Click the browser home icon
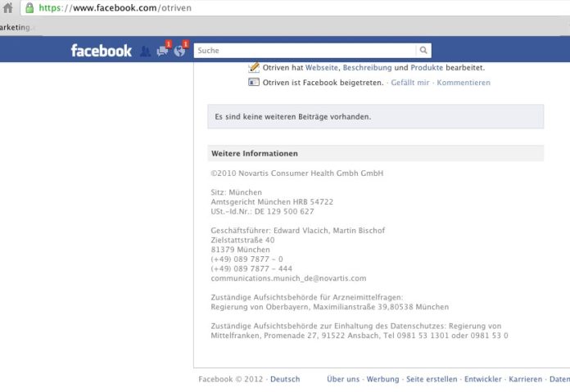The width and height of the screenshot is (570, 392). click(x=7, y=7)
